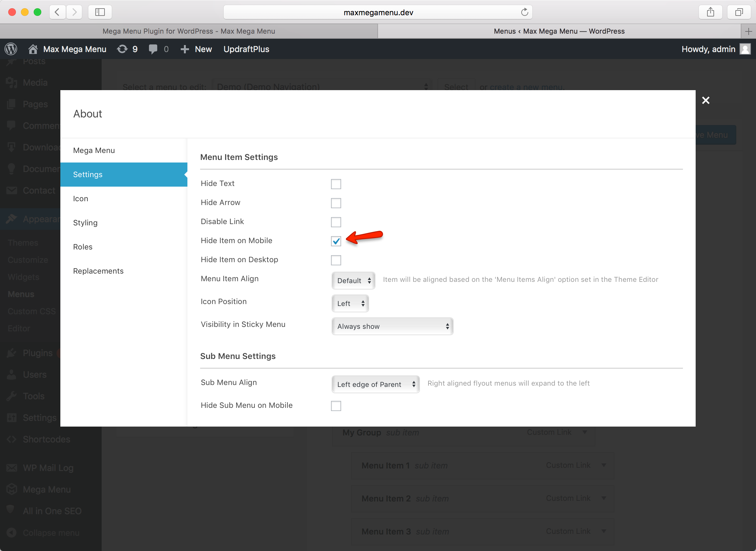756x551 pixels.
Task: Click the home icon beside Max Mega Menu
Action: pos(33,49)
